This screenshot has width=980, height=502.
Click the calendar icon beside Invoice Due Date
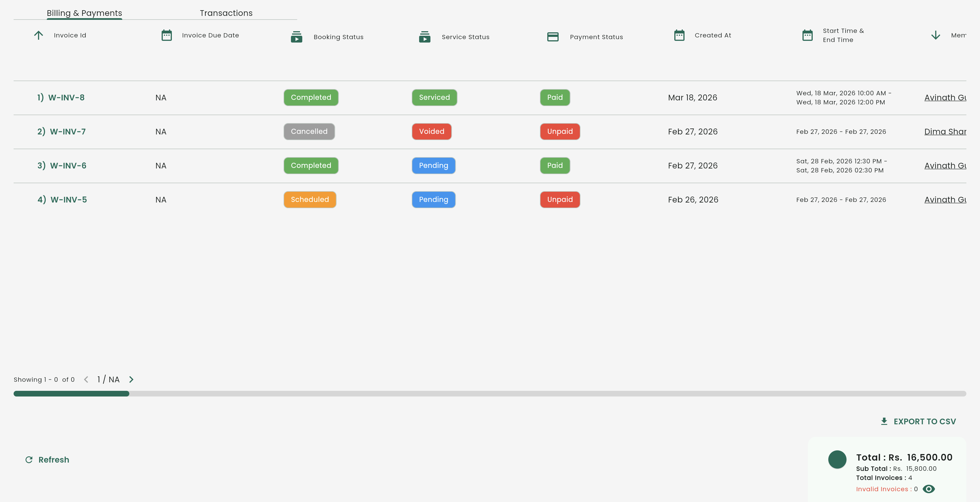167,35
